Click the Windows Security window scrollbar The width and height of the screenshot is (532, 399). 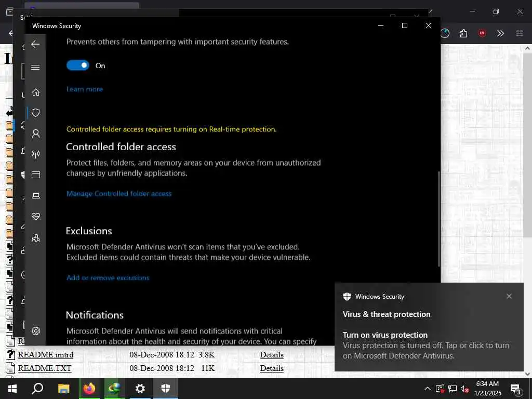(x=438, y=219)
